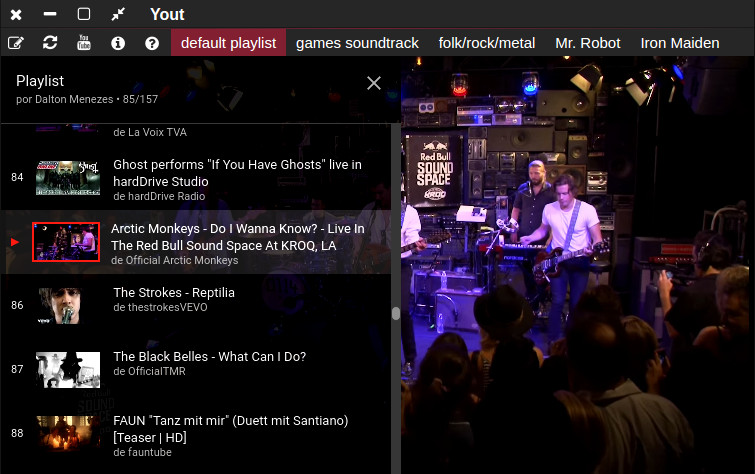Play The Black Belles - What Can I Do?

(209, 356)
